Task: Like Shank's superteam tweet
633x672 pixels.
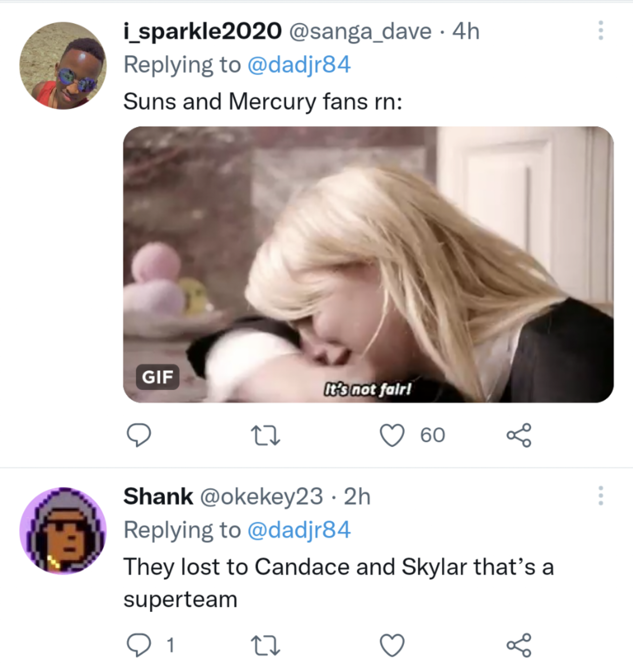Action: pyautogui.click(x=392, y=645)
